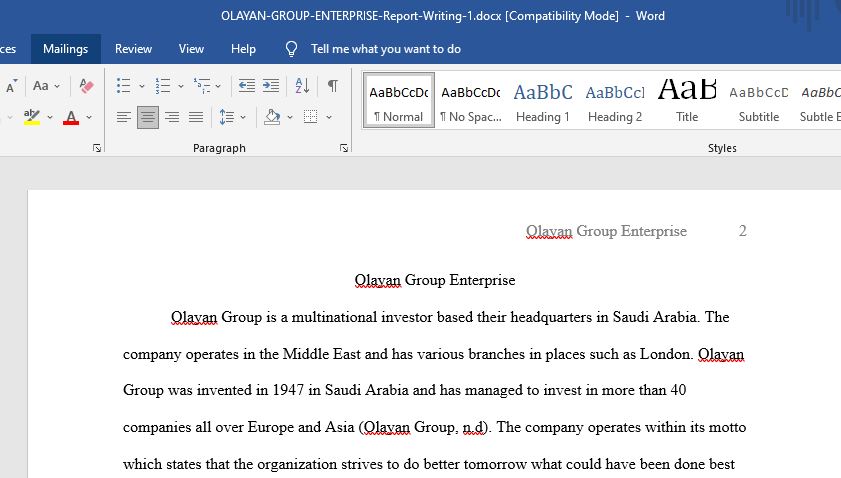This screenshot has height=478, width=841.
Task: Apply red Font Color
Action: [x=71, y=117]
